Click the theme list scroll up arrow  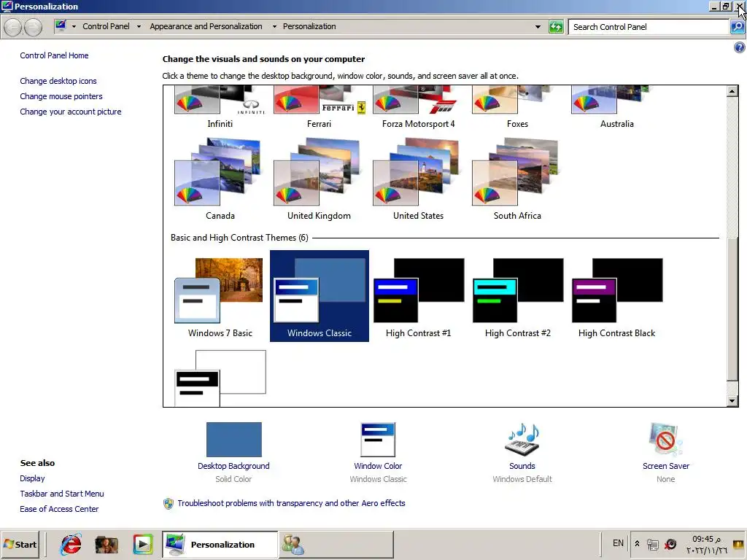(732, 91)
